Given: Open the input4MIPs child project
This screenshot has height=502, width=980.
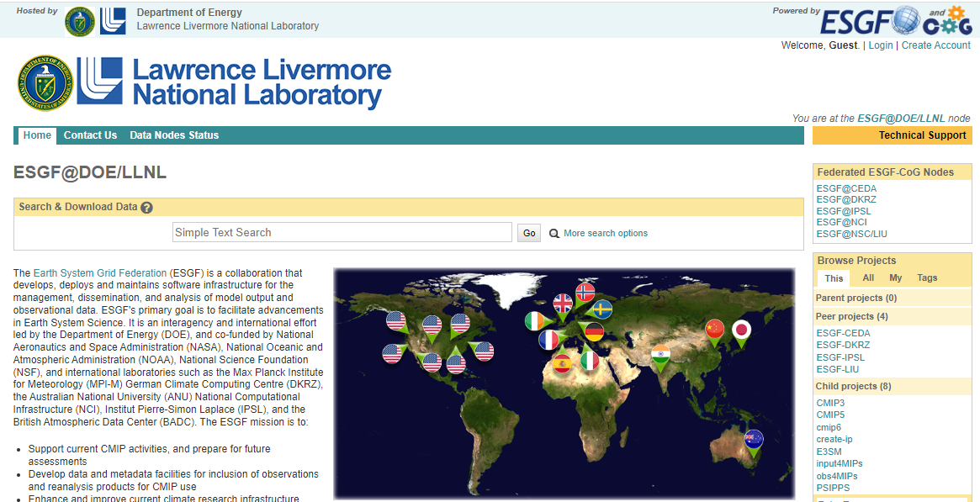Looking at the screenshot, I should pos(840,463).
